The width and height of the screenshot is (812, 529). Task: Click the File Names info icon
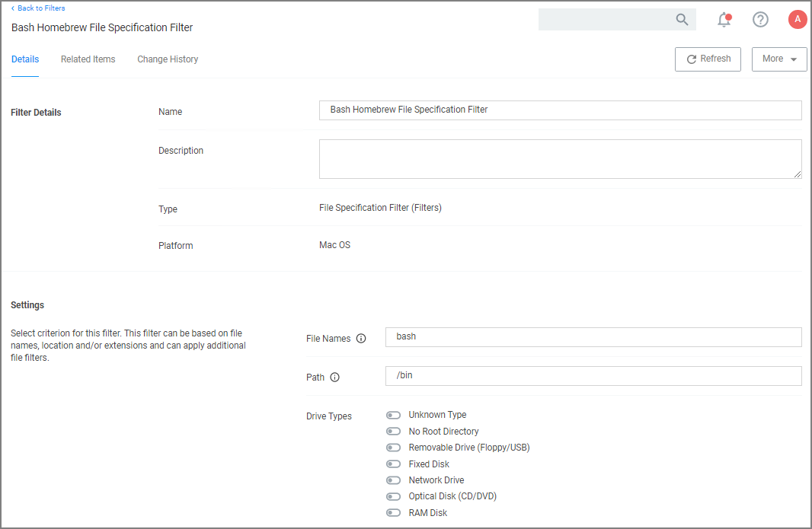coord(361,339)
